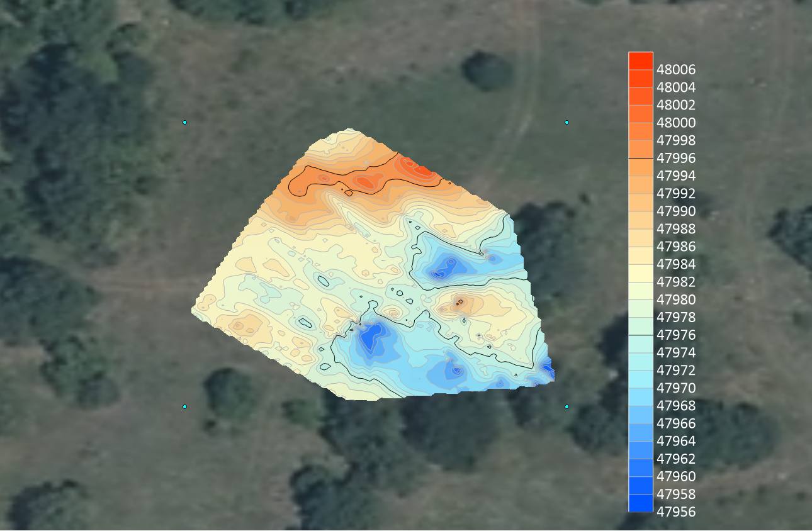The width and height of the screenshot is (812, 531).
Task: Select the lower-left cyan marker point
Action: [x=184, y=406]
